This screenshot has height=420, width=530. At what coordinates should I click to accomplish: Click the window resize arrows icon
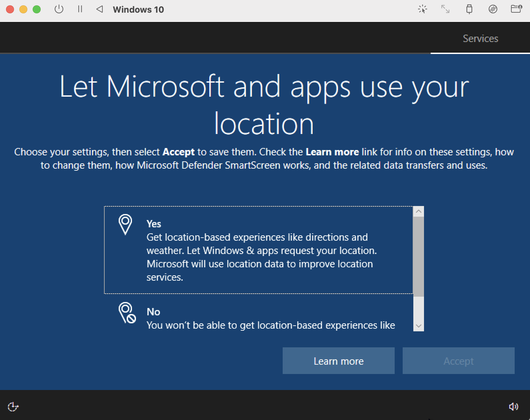click(x=445, y=9)
